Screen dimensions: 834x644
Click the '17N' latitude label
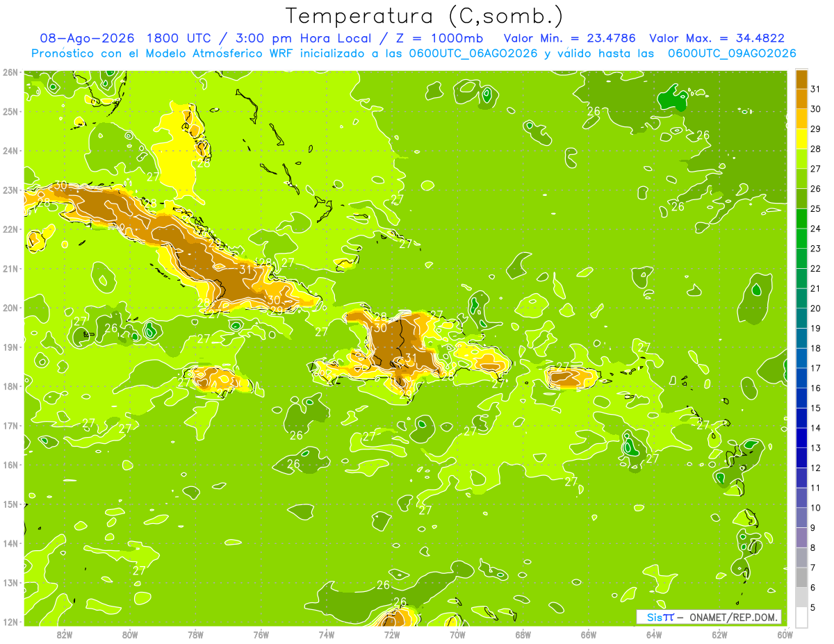(10, 425)
